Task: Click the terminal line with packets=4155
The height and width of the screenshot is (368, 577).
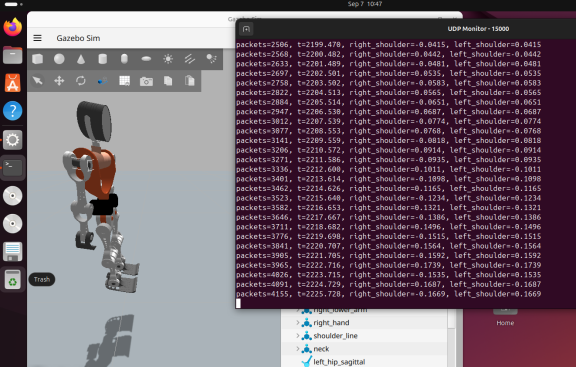Action: tap(389, 294)
